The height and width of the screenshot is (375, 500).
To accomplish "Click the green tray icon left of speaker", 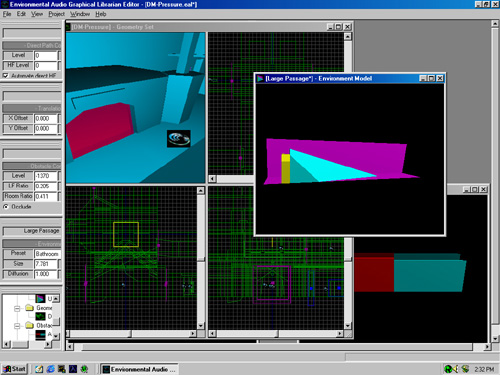I will point(448,369).
